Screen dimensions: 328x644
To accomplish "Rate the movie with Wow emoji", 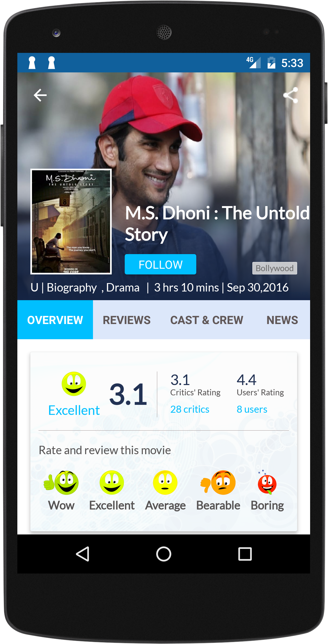I will [x=61, y=483].
